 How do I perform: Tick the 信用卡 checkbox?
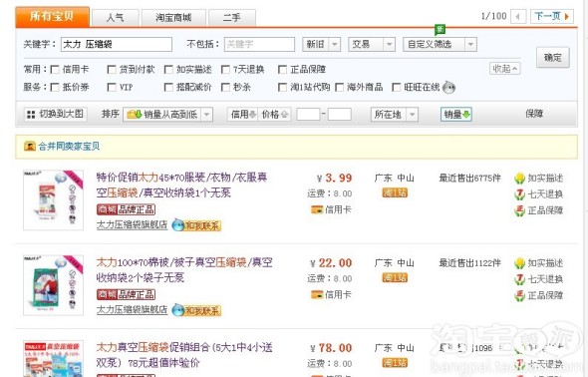coord(55,70)
